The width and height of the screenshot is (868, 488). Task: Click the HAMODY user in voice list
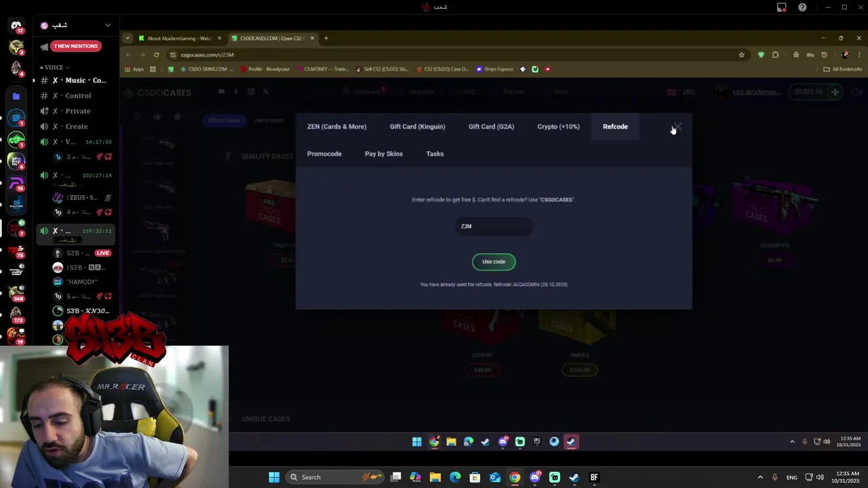[82, 282]
